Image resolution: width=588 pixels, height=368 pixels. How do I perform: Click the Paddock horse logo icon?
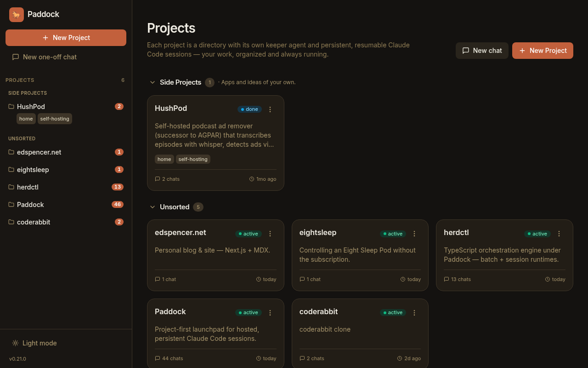(x=17, y=15)
